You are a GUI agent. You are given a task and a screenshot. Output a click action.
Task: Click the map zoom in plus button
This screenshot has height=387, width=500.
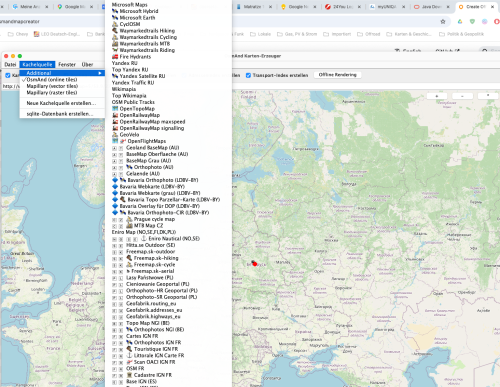pyautogui.click(x=437, y=96)
